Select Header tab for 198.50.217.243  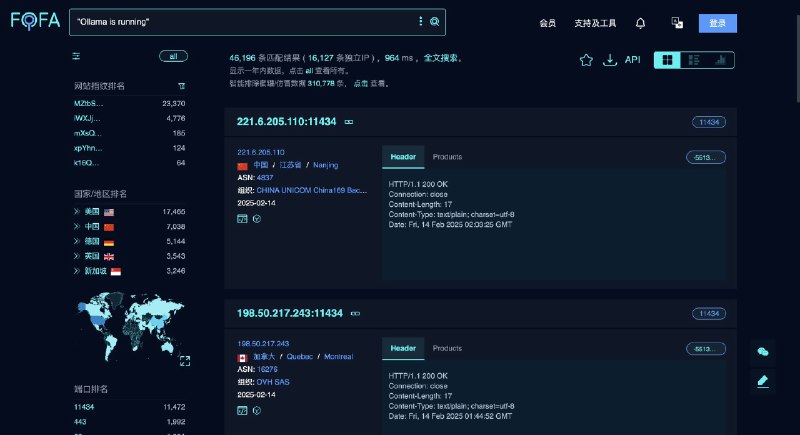(x=403, y=348)
